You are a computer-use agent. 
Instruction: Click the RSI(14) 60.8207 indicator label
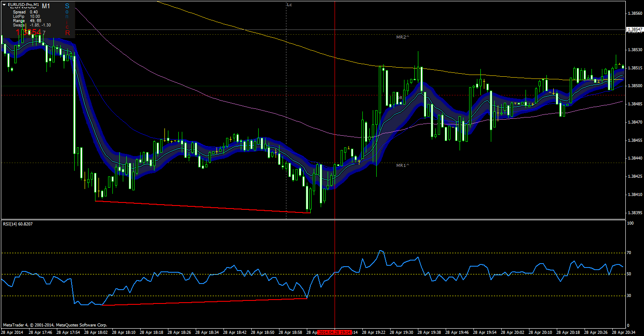pyautogui.click(x=18, y=224)
